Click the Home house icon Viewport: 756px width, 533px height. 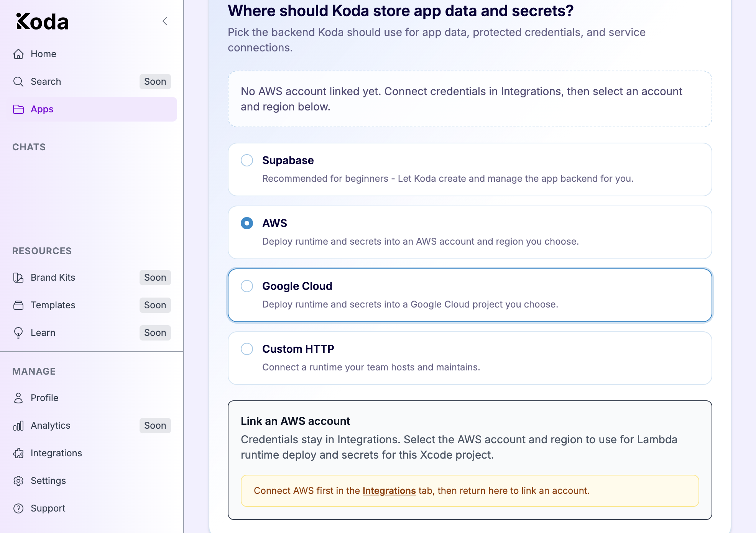tap(18, 54)
